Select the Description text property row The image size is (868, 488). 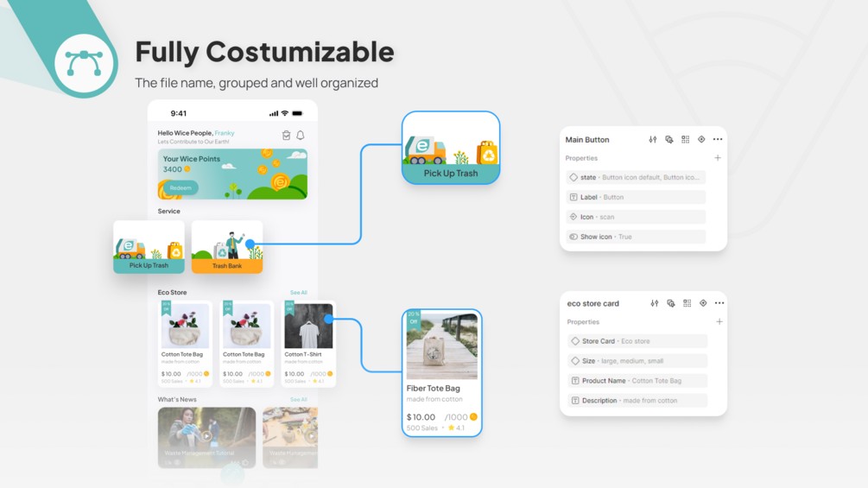click(x=637, y=401)
